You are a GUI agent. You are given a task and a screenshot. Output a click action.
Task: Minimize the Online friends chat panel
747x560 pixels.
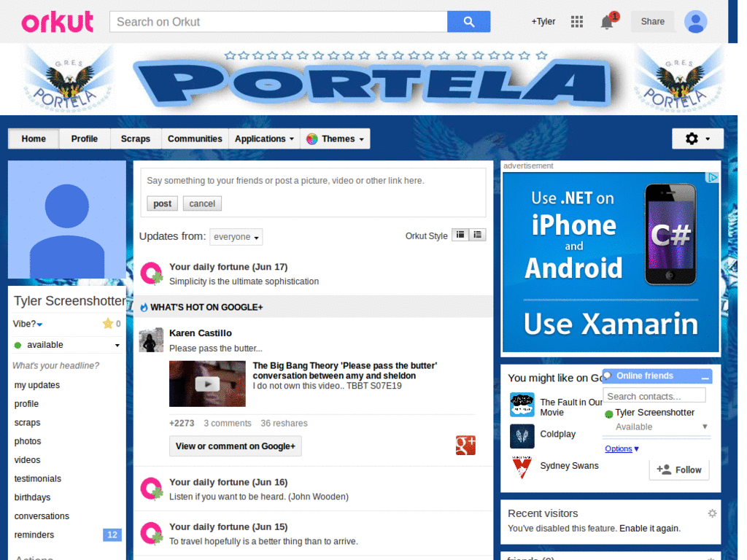[x=705, y=377]
